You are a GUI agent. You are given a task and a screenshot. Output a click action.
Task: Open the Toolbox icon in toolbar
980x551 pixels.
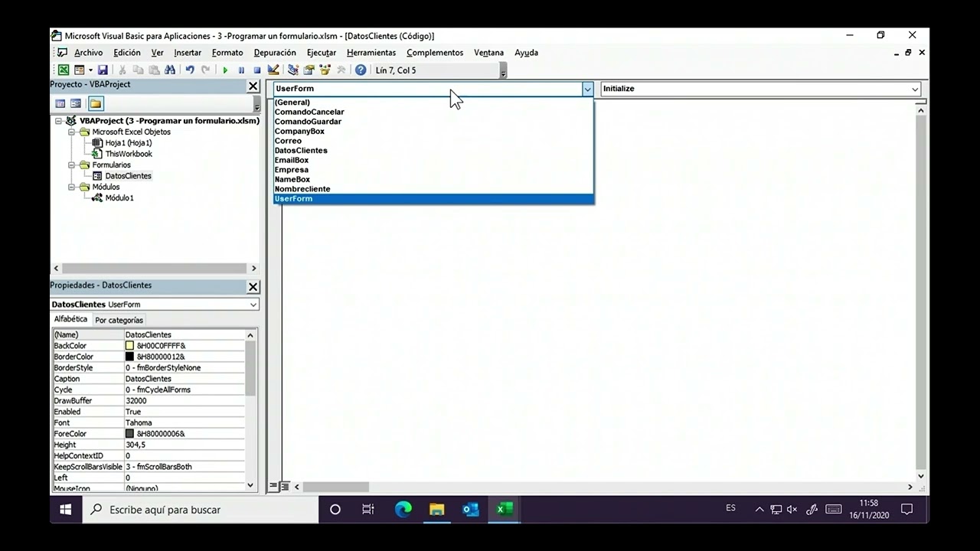341,70
